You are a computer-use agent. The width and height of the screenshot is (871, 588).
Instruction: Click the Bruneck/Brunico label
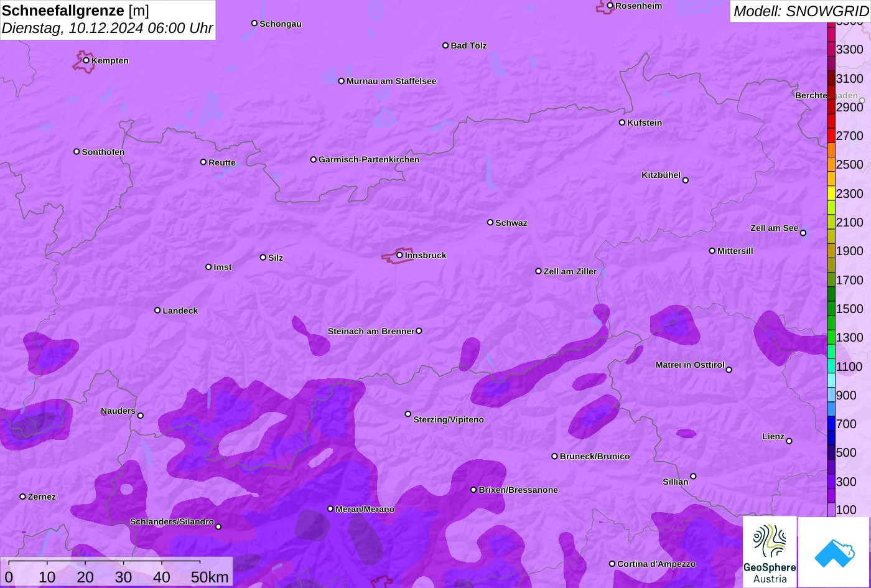point(595,456)
